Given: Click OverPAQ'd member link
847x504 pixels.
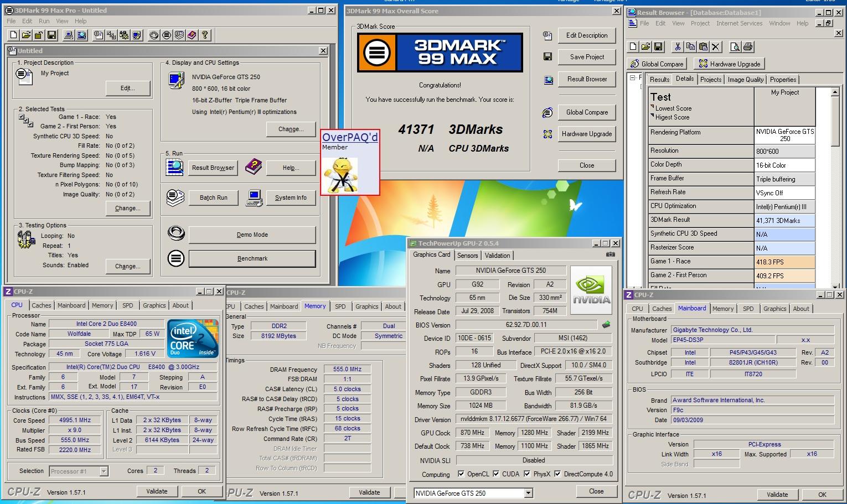Looking at the screenshot, I should (x=350, y=137).
